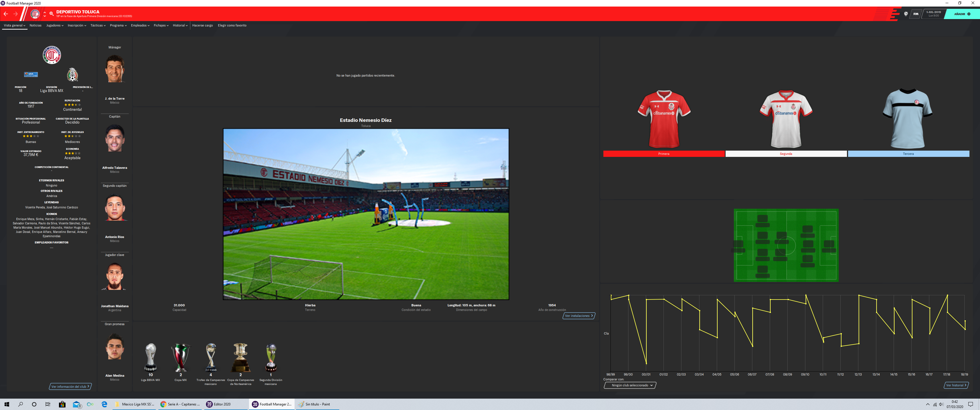Expand the Programa dropdown menu
This screenshot has height=410, width=980.
point(118,25)
